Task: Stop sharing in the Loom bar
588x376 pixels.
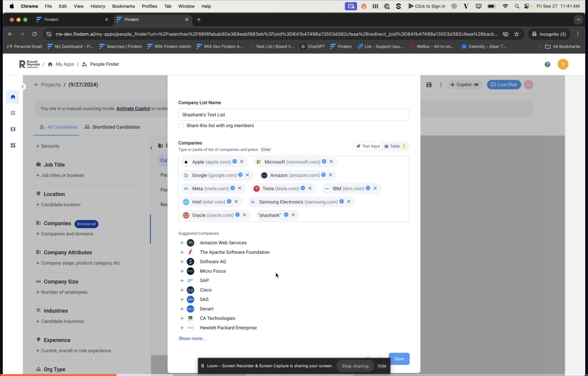Action: (x=355, y=366)
